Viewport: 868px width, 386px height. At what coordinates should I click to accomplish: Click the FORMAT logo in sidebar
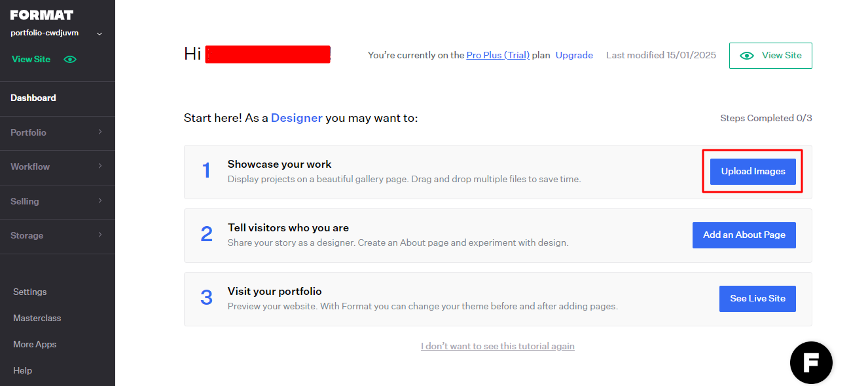click(42, 15)
